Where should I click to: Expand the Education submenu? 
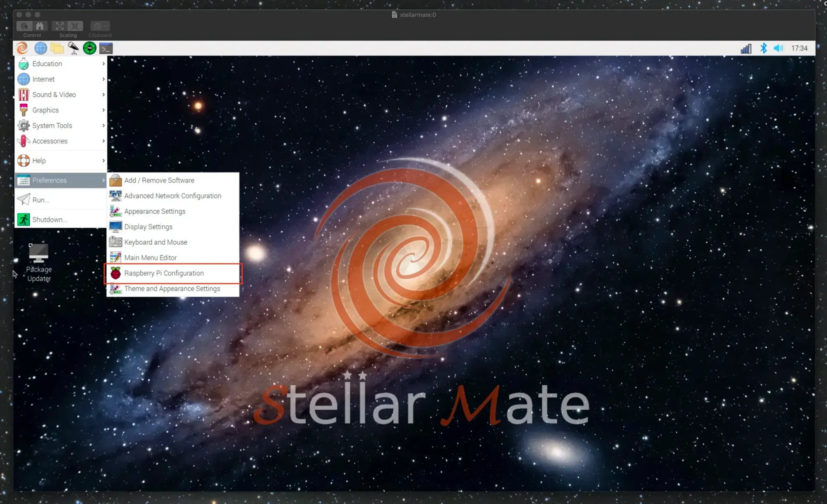60,64
